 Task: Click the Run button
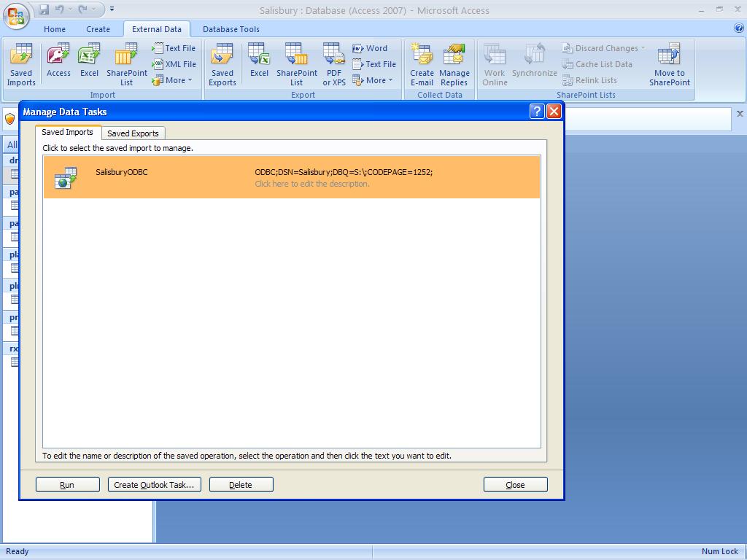(68, 485)
